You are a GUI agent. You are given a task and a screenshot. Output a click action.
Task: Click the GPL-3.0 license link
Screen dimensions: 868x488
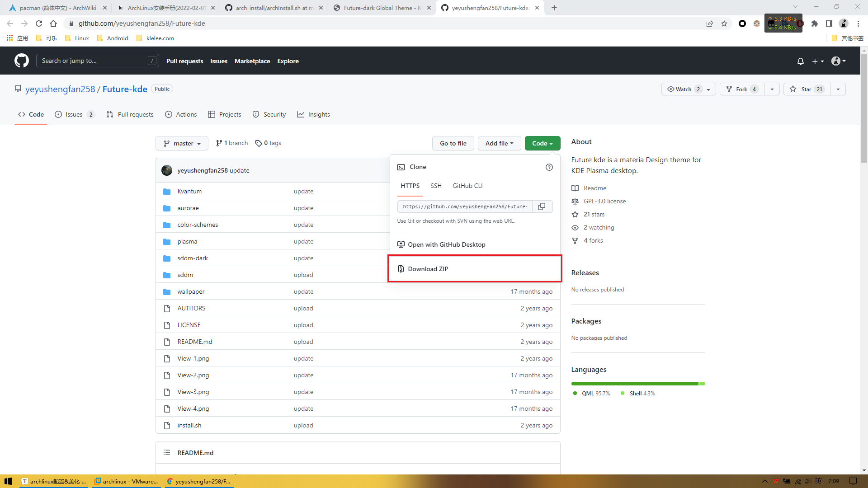click(x=605, y=201)
